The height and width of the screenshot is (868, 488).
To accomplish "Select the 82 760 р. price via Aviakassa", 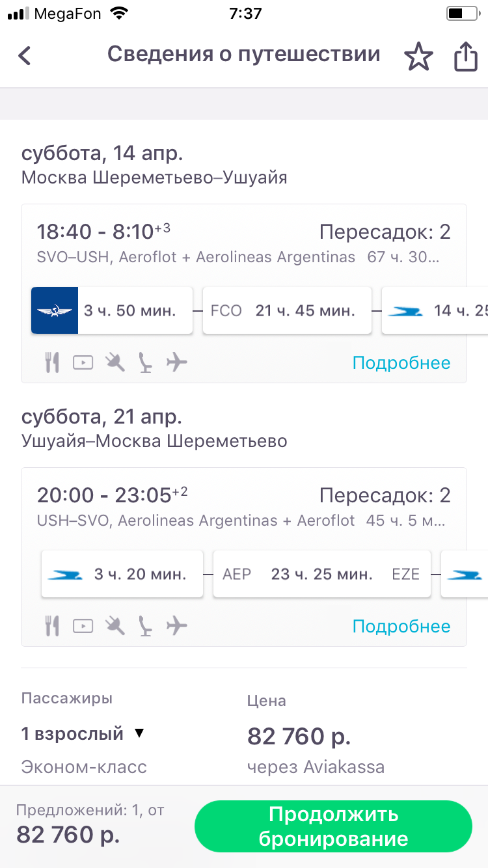I will (299, 737).
